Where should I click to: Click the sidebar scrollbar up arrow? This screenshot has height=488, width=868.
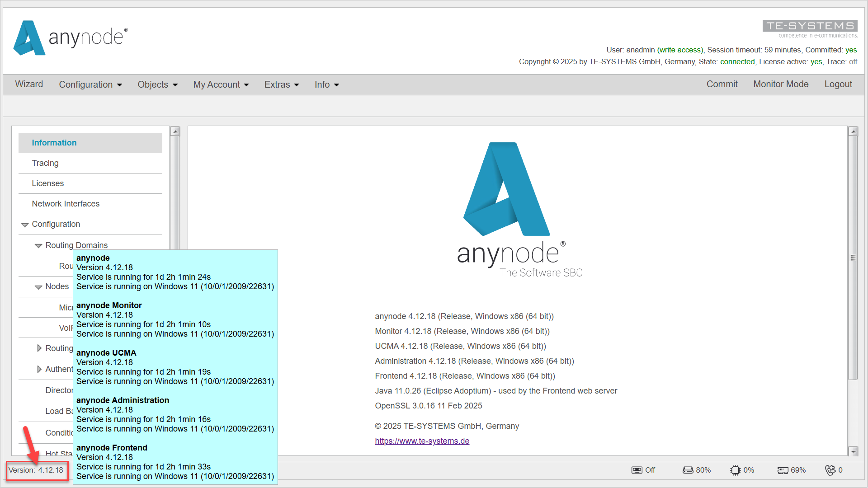pyautogui.click(x=175, y=131)
